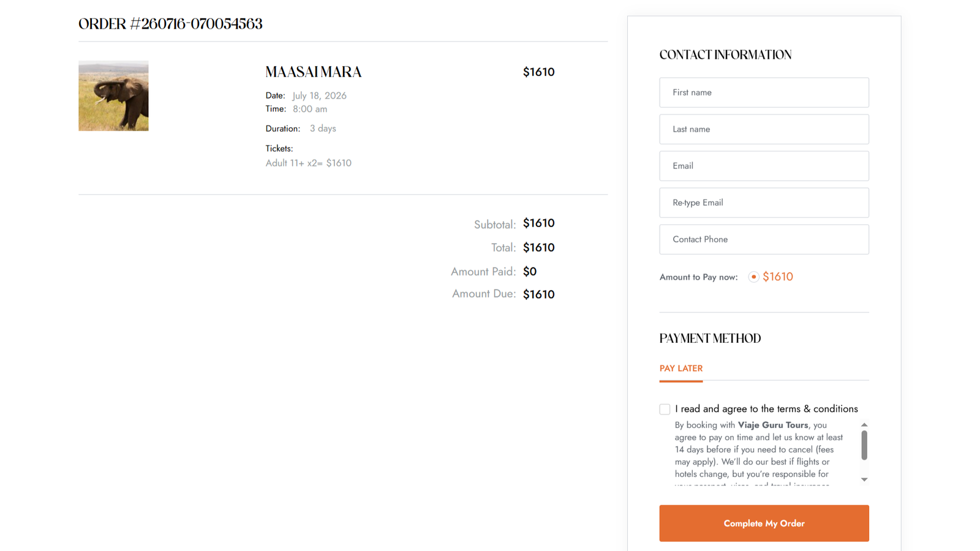Click the terms text scrollbar handle
Screen dimensions: 980x551
coord(864,445)
